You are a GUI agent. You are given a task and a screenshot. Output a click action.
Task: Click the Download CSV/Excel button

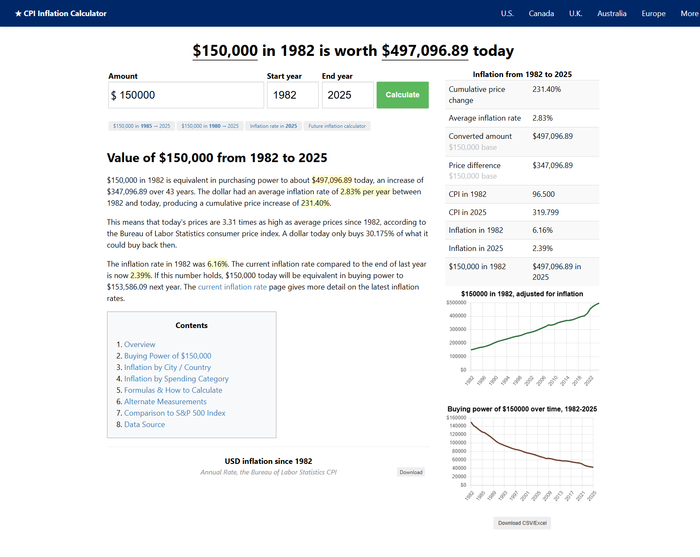[522, 522]
